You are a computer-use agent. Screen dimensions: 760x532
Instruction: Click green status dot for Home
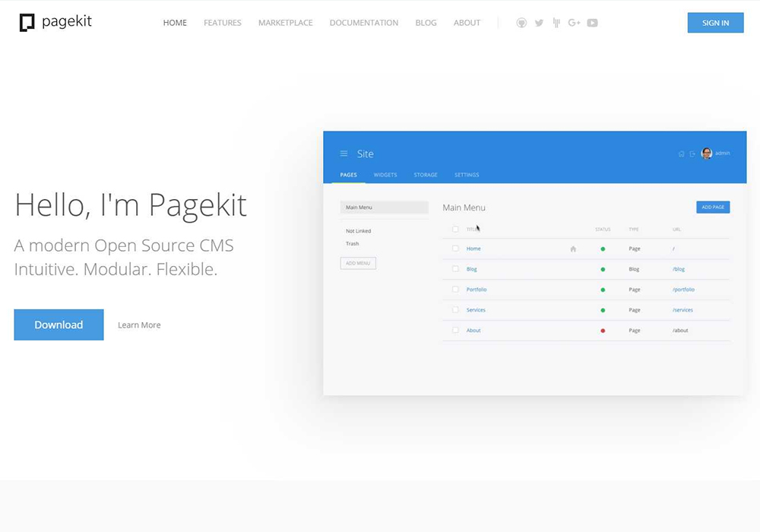coord(603,249)
